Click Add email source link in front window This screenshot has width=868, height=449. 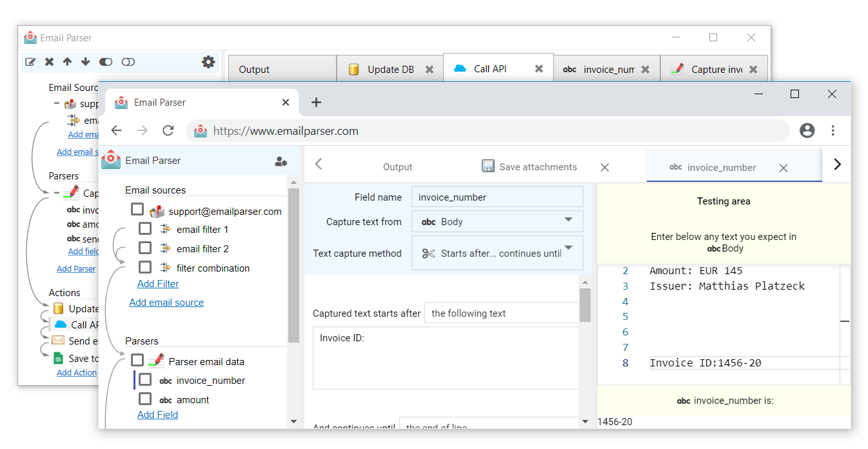click(x=166, y=303)
